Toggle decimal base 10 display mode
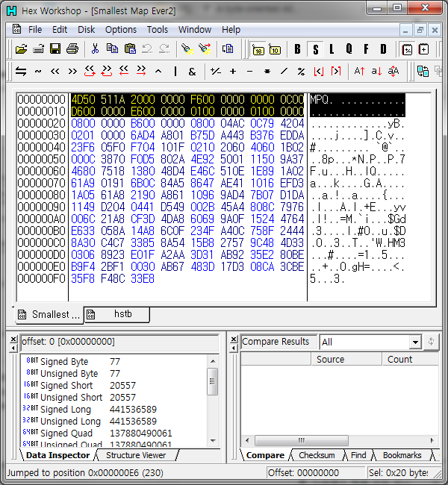This screenshot has height=485, width=448. pyautogui.click(x=275, y=49)
